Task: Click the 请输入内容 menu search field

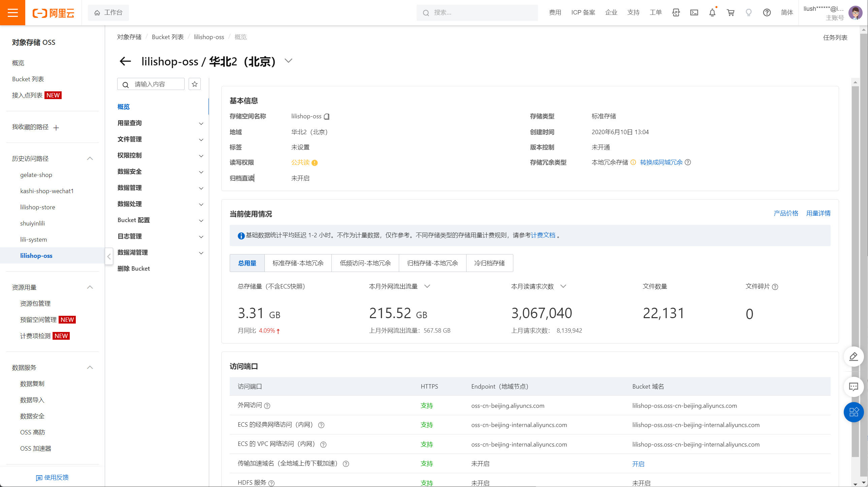Action: [151, 84]
